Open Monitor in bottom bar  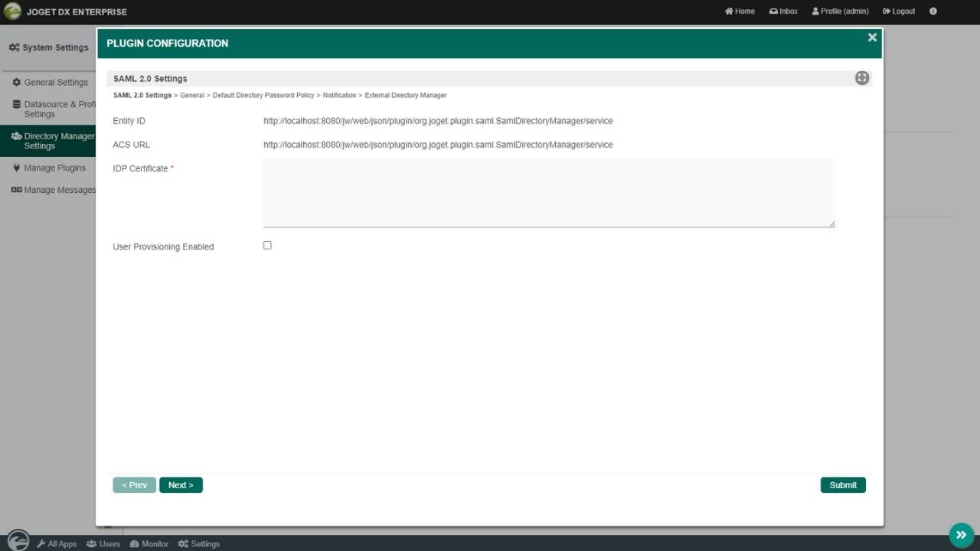(x=149, y=544)
